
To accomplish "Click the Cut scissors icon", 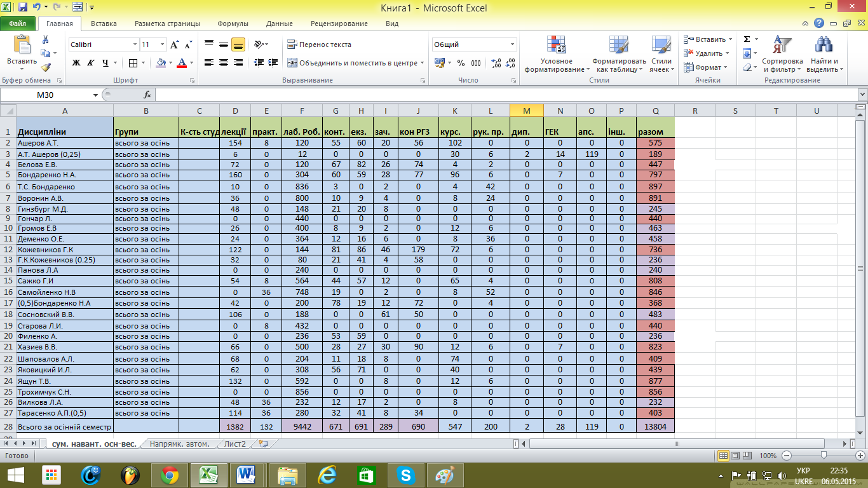I will point(45,39).
